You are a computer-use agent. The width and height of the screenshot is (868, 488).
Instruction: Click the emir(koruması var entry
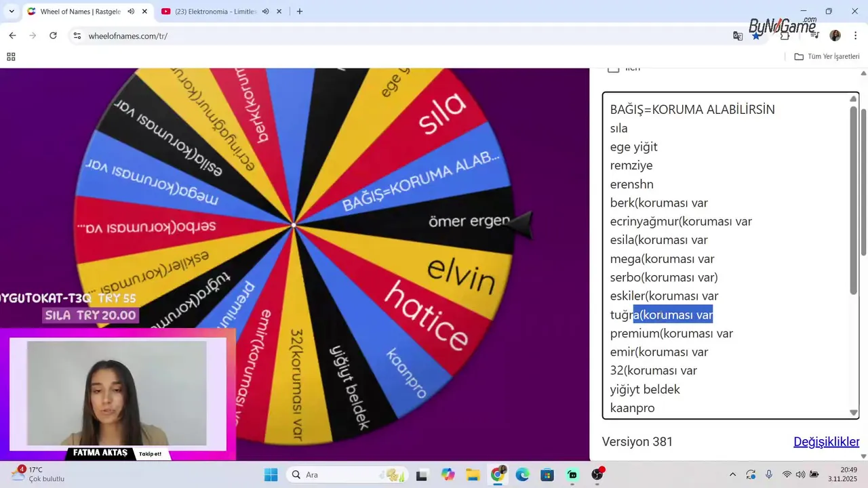click(659, 352)
